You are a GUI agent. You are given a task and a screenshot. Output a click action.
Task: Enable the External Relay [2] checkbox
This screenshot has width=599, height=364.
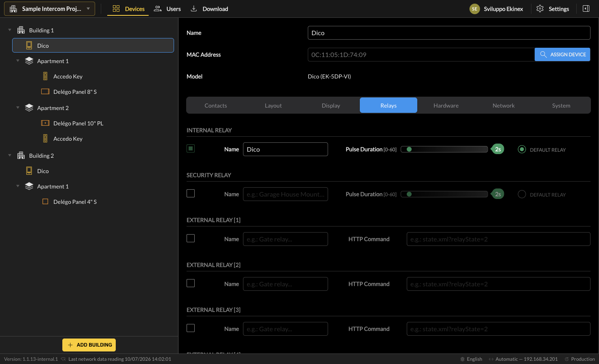pyautogui.click(x=191, y=284)
